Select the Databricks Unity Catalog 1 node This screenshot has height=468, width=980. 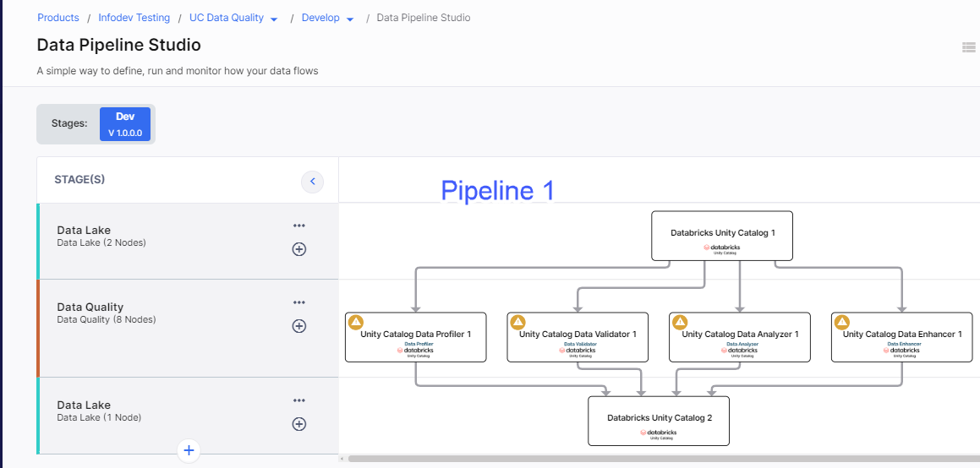pos(722,236)
